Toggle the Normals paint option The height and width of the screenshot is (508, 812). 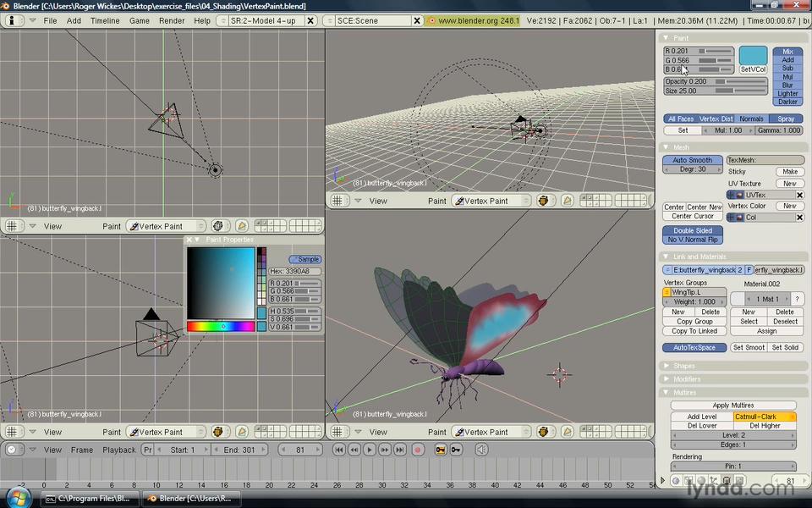tap(751, 119)
